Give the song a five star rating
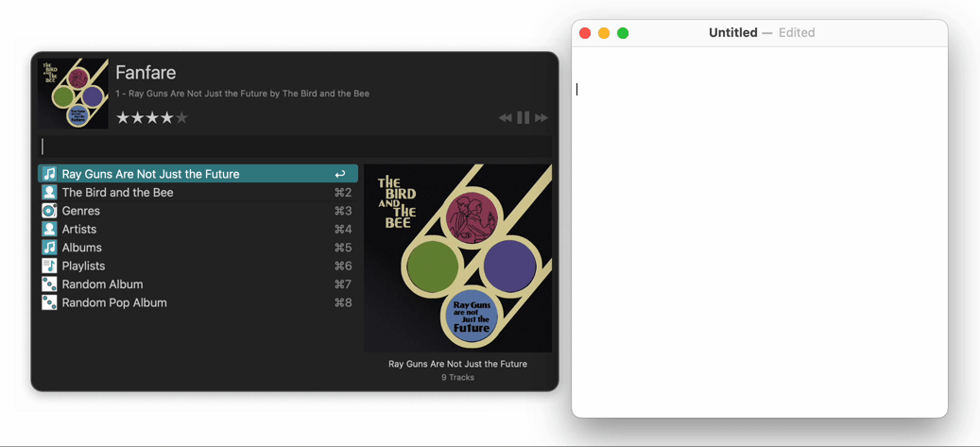This screenshot has height=447, width=980. point(181,117)
